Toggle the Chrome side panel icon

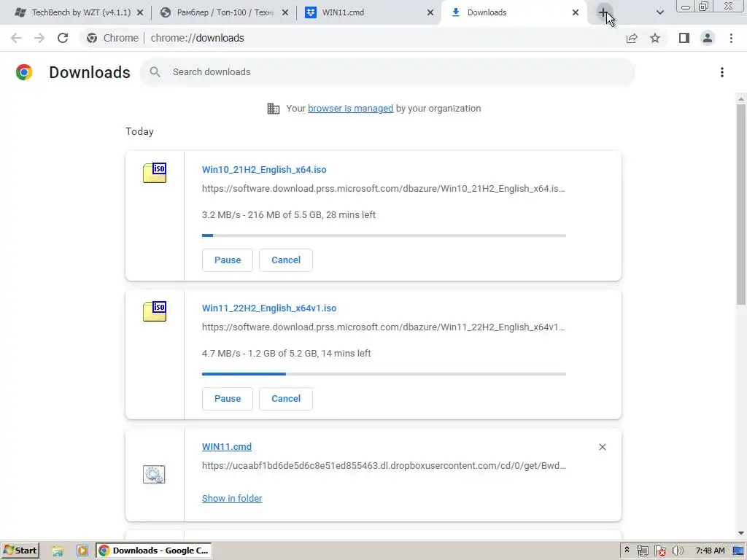point(684,38)
